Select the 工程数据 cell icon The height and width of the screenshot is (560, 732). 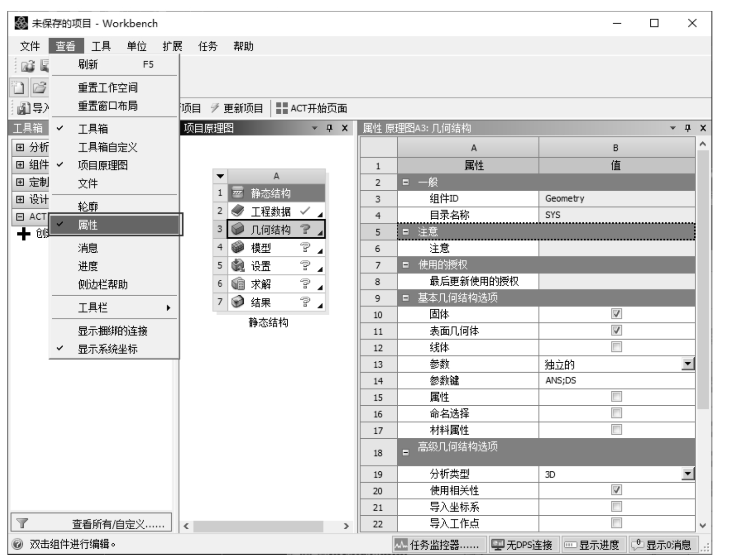point(238,211)
